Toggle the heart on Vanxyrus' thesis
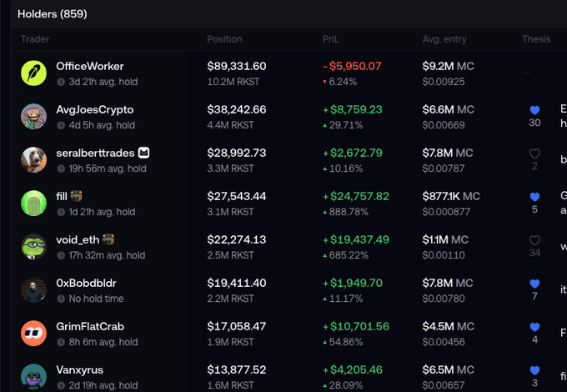This screenshot has height=392, width=567. tap(534, 370)
